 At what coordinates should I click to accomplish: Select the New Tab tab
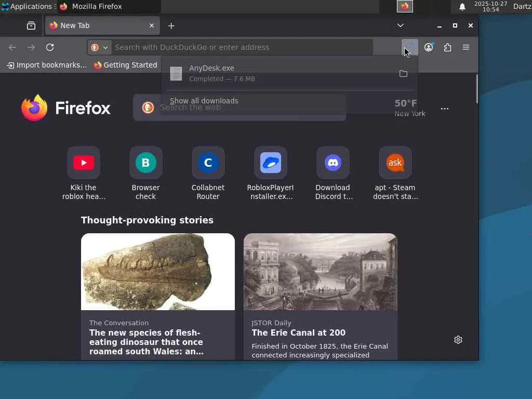tap(102, 25)
